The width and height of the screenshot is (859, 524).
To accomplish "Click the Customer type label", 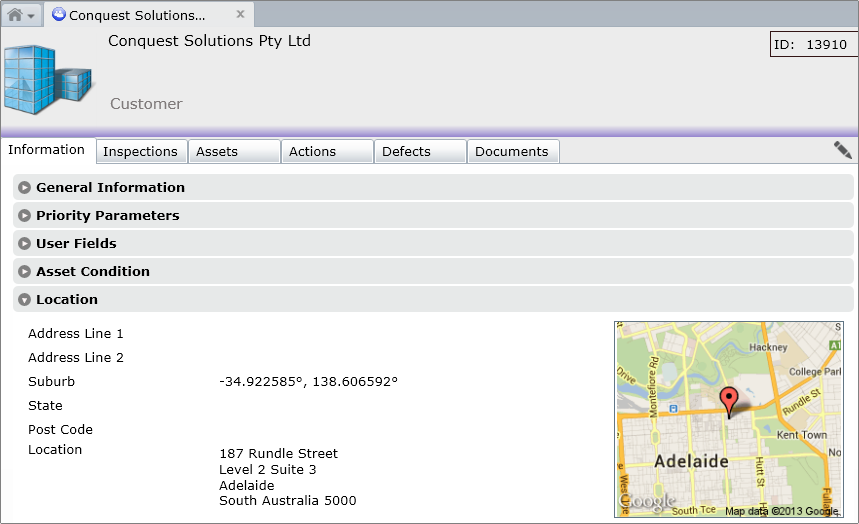I will [146, 104].
